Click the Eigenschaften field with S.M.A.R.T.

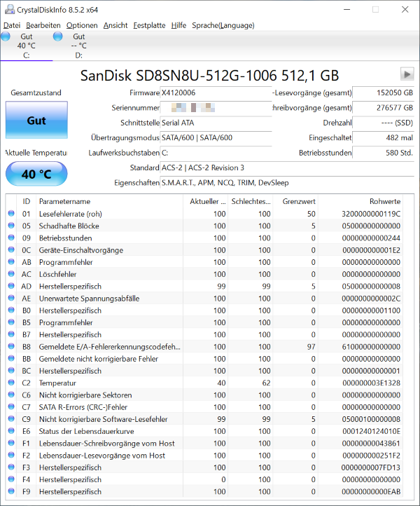click(x=287, y=183)
